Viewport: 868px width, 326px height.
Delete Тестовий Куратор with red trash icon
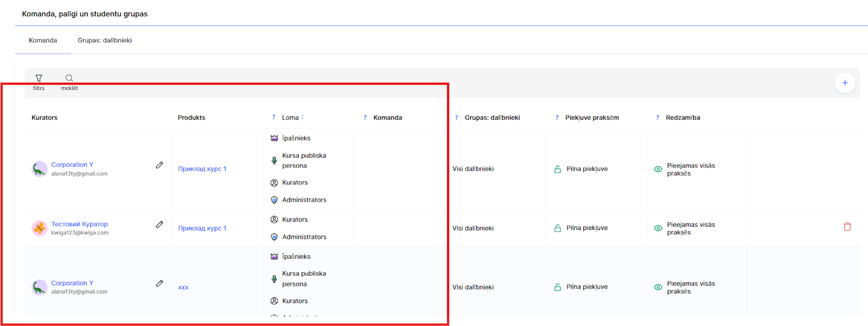847,227
